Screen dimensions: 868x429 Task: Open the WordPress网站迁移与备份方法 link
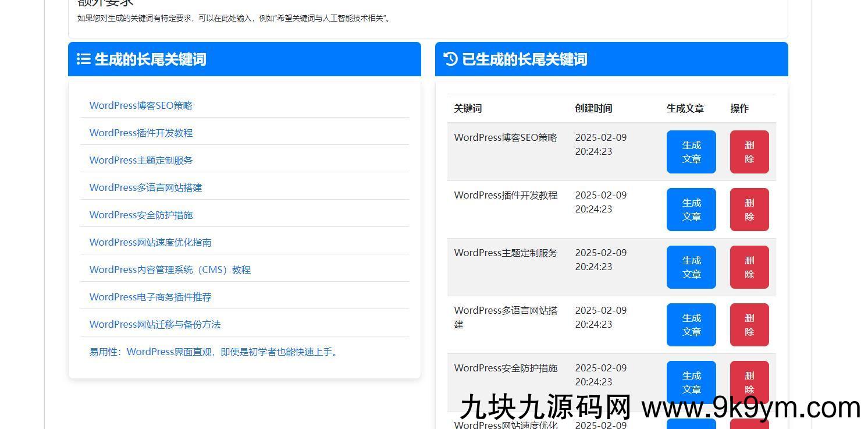[x=155, y=324]
